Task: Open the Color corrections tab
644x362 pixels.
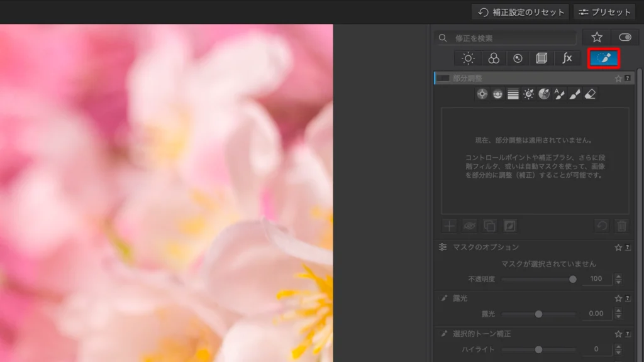Action: click(x=494, y=58)
